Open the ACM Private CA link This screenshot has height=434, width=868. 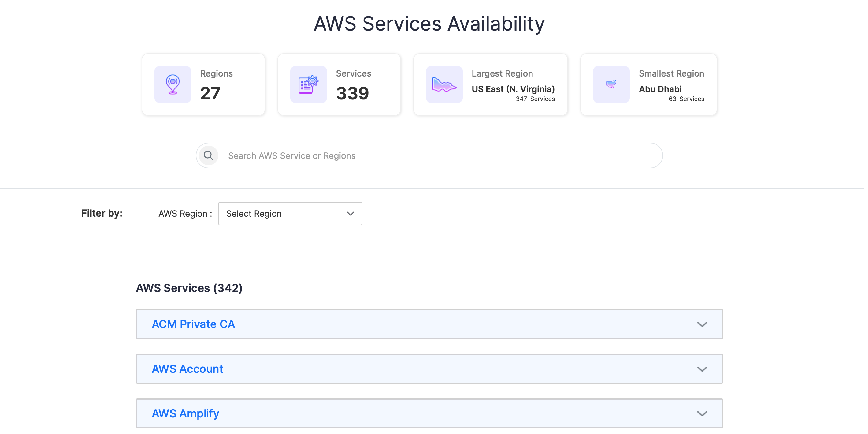(193, 324)
